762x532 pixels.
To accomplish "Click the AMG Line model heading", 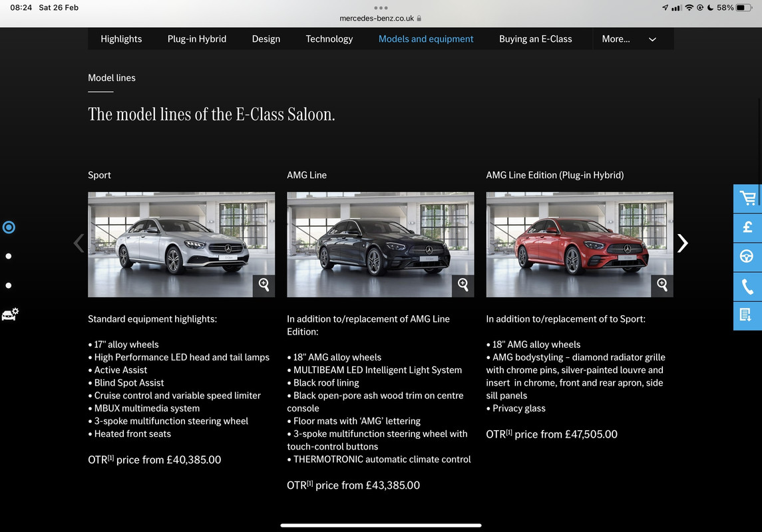I will tap(307, 176).
